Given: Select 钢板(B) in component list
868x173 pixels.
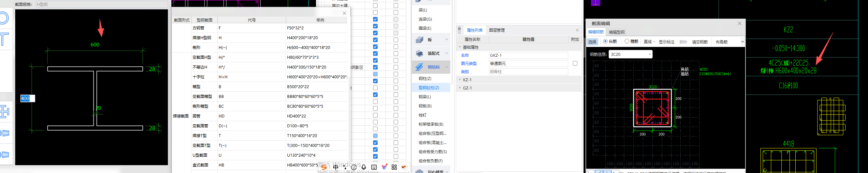Looking at the screenshot, I should pyautogui.click(x=431, y=106).
